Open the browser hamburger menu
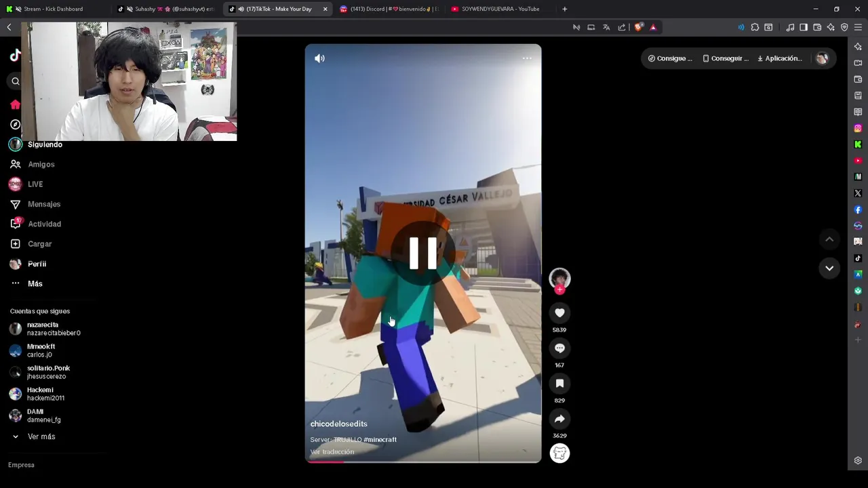This screenshot has width=868, height=488. [859, 27]
